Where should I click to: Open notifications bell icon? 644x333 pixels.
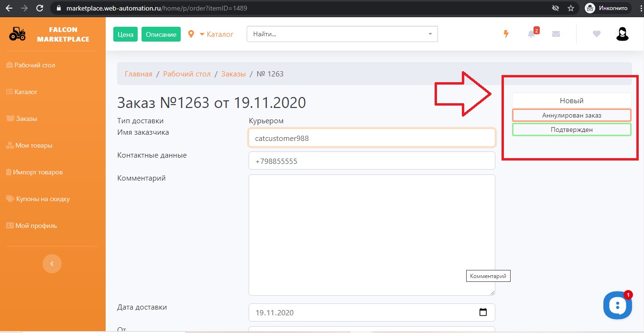tap(531, 34)
